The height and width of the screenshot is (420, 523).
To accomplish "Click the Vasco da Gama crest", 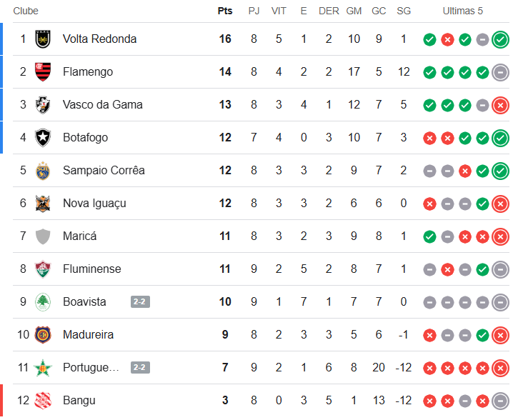I will tap(44, 105).
